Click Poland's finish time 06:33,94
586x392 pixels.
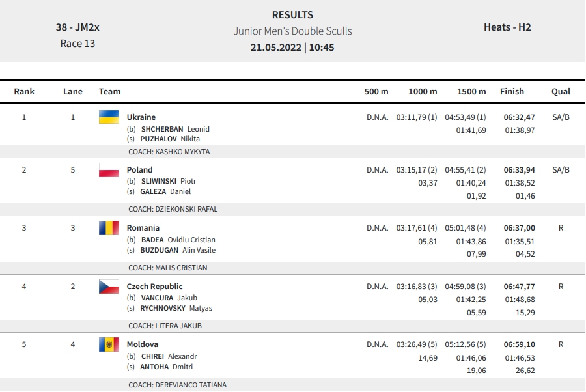(519, 170)
